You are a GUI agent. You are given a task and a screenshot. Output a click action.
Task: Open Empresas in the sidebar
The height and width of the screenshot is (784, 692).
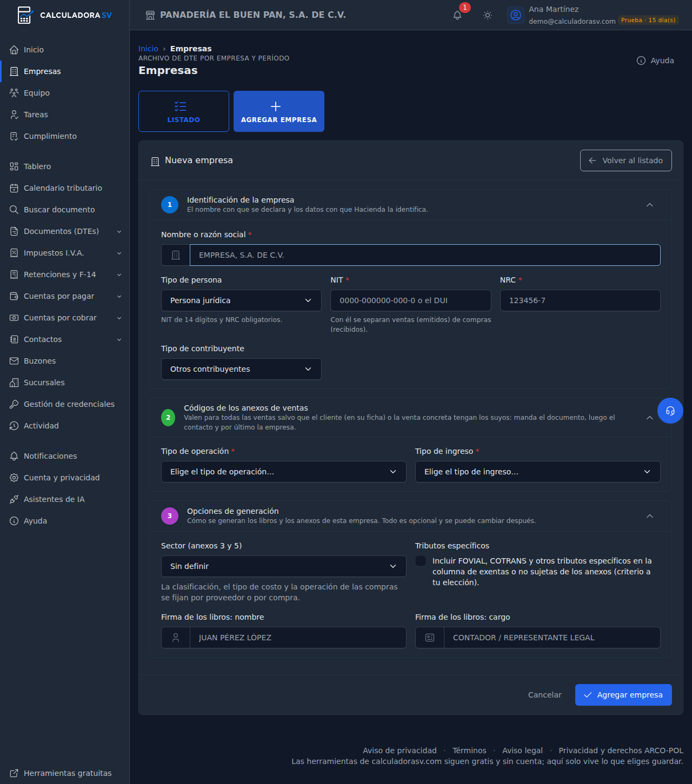click(65, 71)
